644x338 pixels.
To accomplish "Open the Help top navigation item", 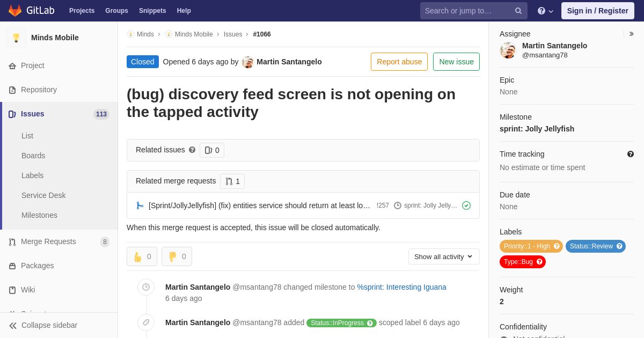I will 184,11.
